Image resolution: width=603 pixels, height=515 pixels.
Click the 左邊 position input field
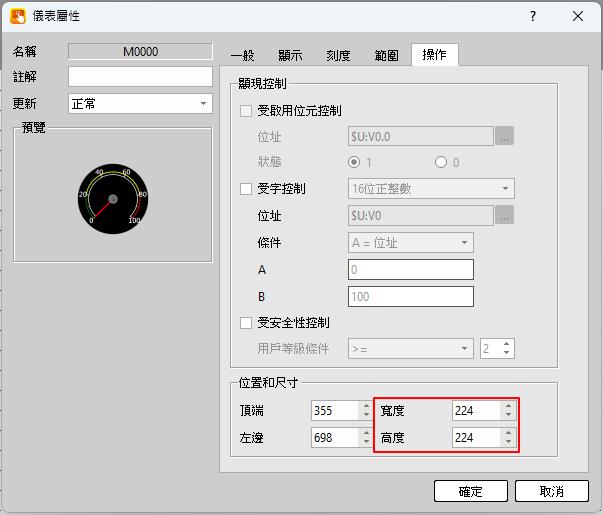(x=334, y=438)
